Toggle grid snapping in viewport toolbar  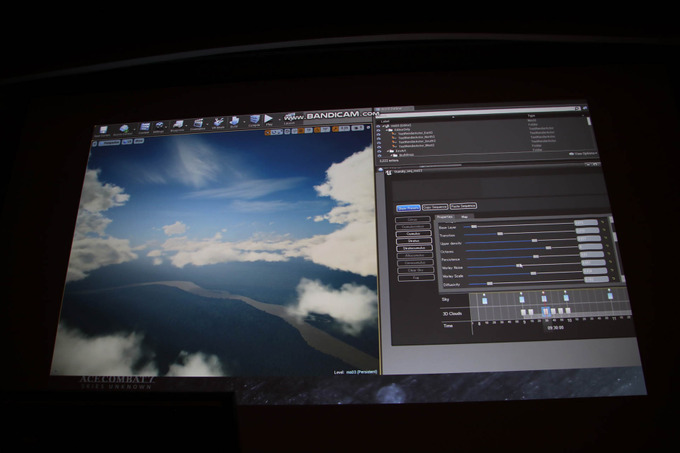pyautogui.click(x=300, y=131)
